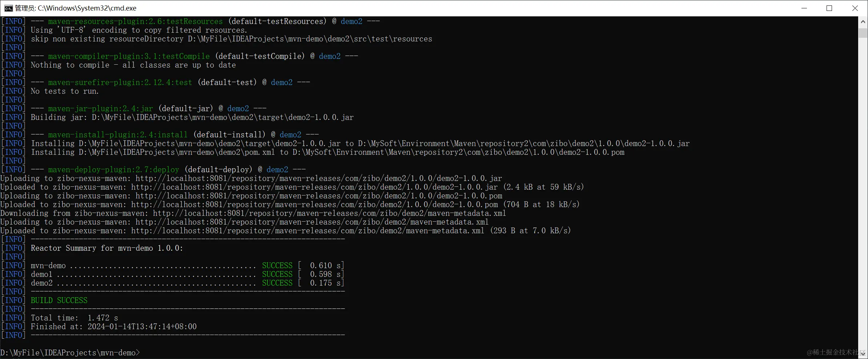The height and width of the screenshot is (359, 868).
Task: Click 'maven-jar-plugin:2.4:jar' text
Action: point(100,109)
